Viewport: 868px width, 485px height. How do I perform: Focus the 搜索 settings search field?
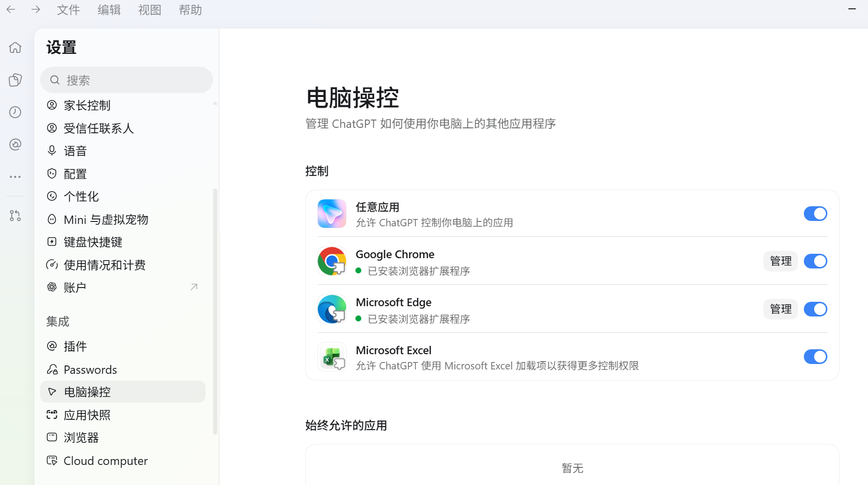click(126, 80)
